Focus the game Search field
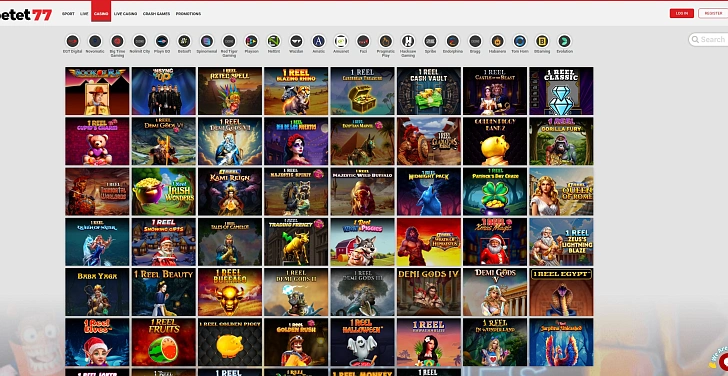The image size is (728, 376). tap(708, 39)
